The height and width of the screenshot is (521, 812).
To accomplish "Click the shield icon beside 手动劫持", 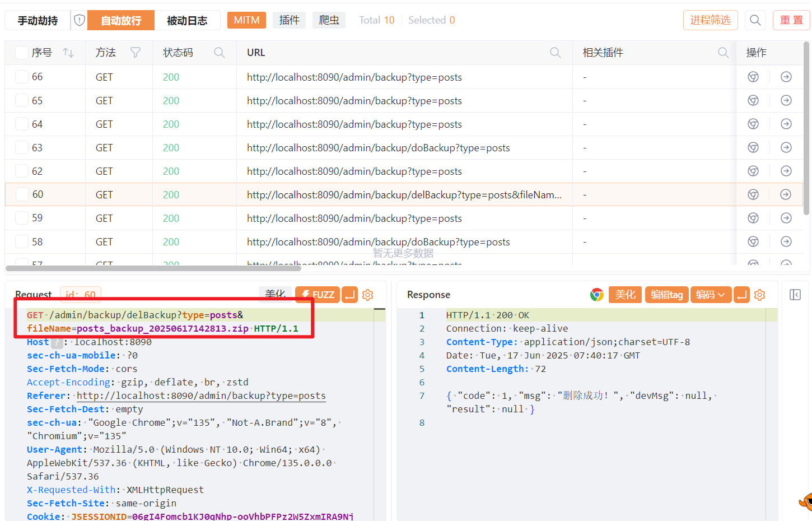I will (80, 20).
